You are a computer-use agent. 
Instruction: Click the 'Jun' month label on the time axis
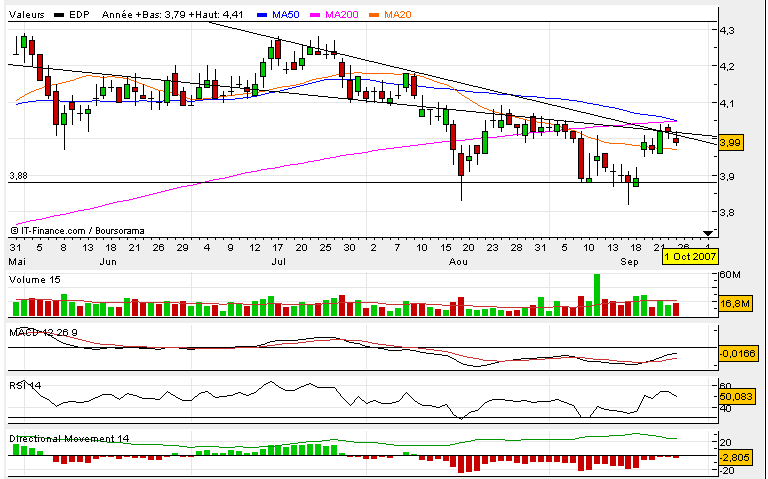click(x=108, y=262)
